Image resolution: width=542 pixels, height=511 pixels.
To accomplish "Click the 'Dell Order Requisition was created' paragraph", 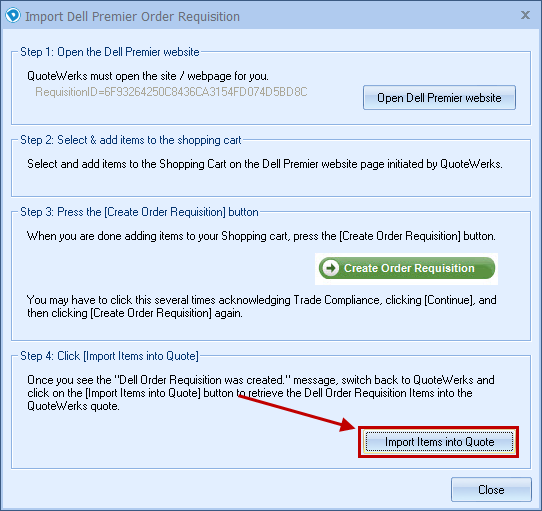I will click(261, 393).
